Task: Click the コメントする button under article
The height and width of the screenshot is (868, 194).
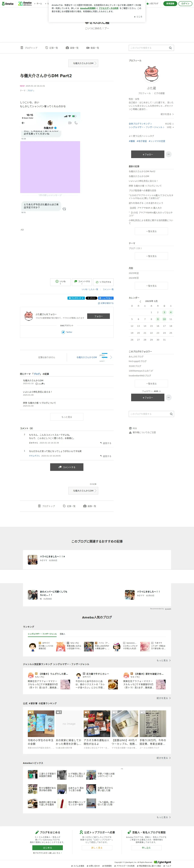Action: point(82,282)
